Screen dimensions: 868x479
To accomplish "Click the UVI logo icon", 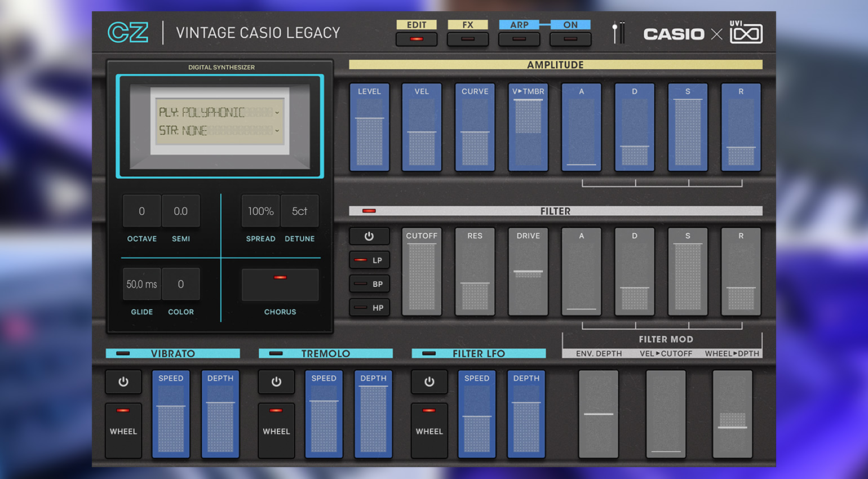I will [746, 33].
